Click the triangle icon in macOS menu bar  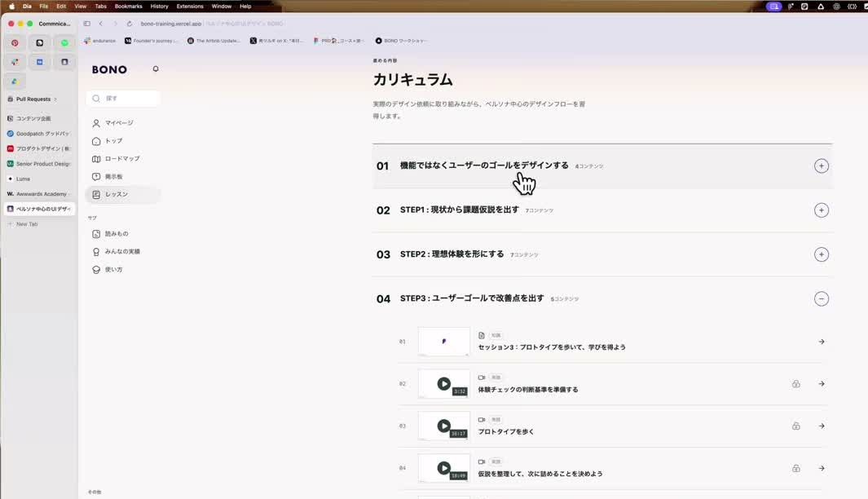[821, 7]
